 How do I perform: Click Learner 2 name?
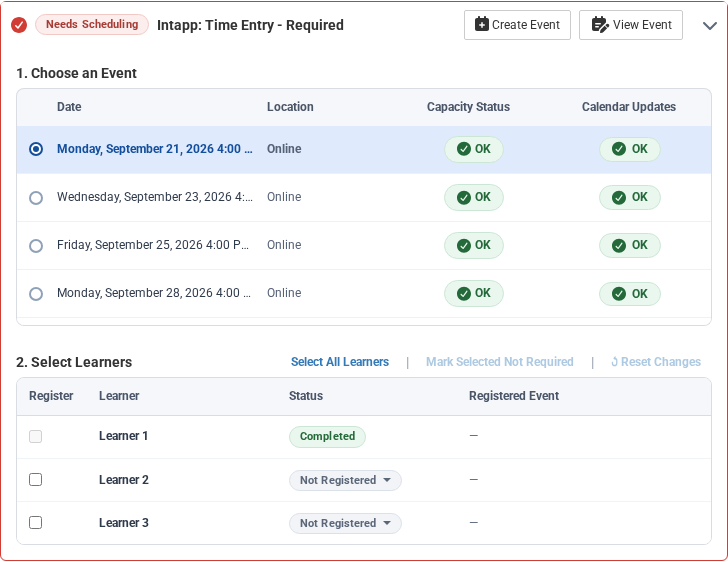(x=124, y=480)
